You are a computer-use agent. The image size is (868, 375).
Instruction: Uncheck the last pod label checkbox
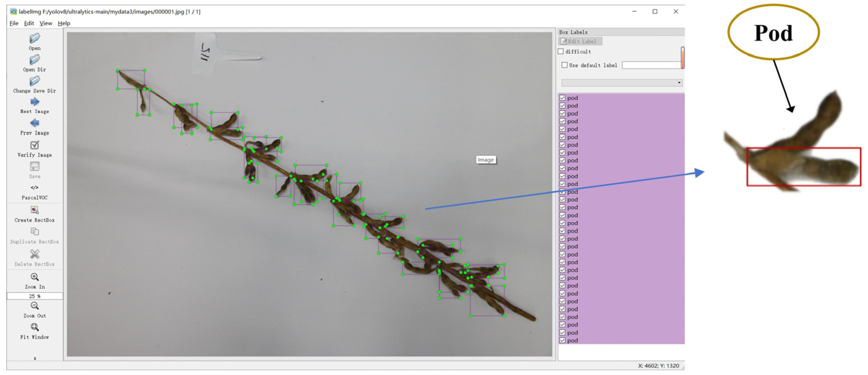(x=562, y=340)
